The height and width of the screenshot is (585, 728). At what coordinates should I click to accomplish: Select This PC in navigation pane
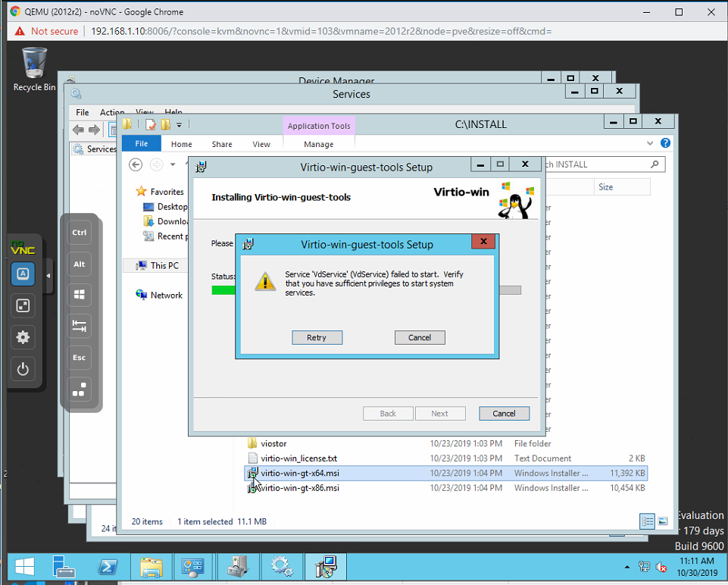(164, 265)
